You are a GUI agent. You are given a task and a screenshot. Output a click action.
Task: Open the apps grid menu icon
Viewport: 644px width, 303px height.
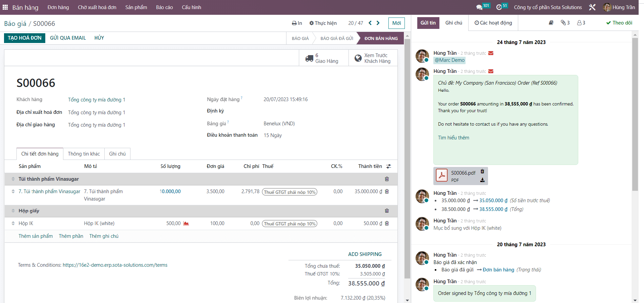pos(5,7)
